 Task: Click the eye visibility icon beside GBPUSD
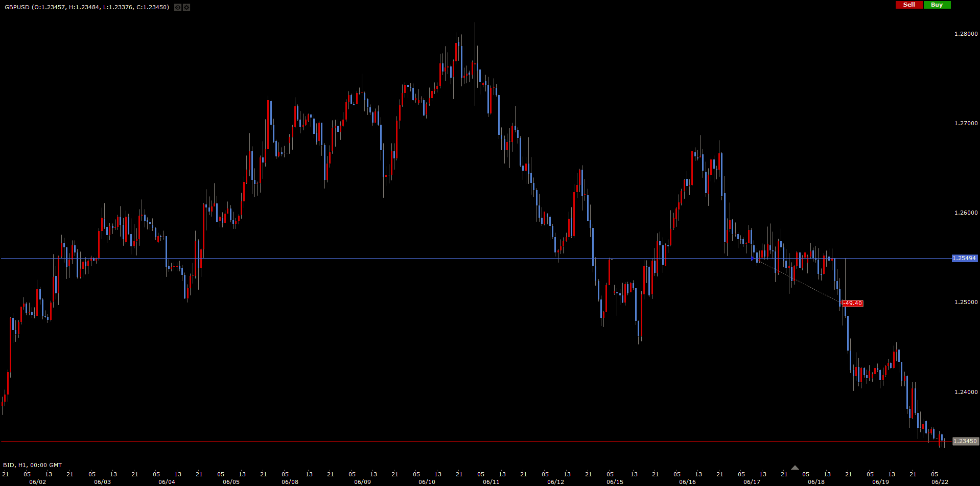pos(177,7)
